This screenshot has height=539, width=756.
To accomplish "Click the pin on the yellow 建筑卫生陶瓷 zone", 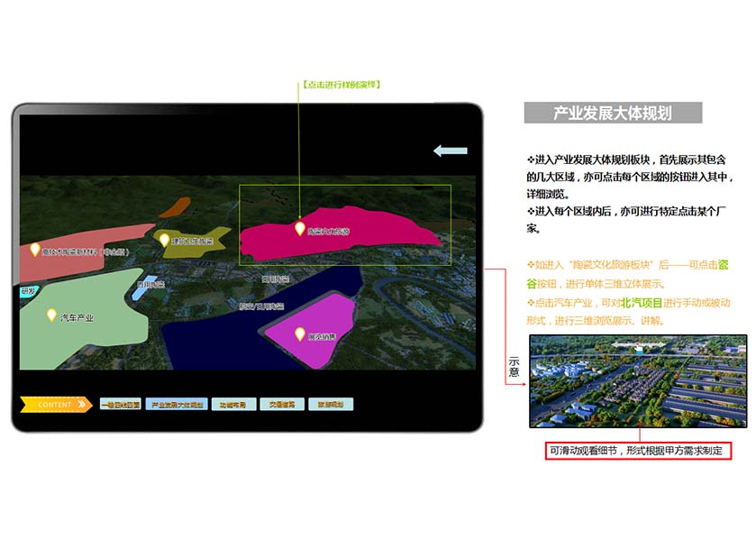I will (164, 239).
